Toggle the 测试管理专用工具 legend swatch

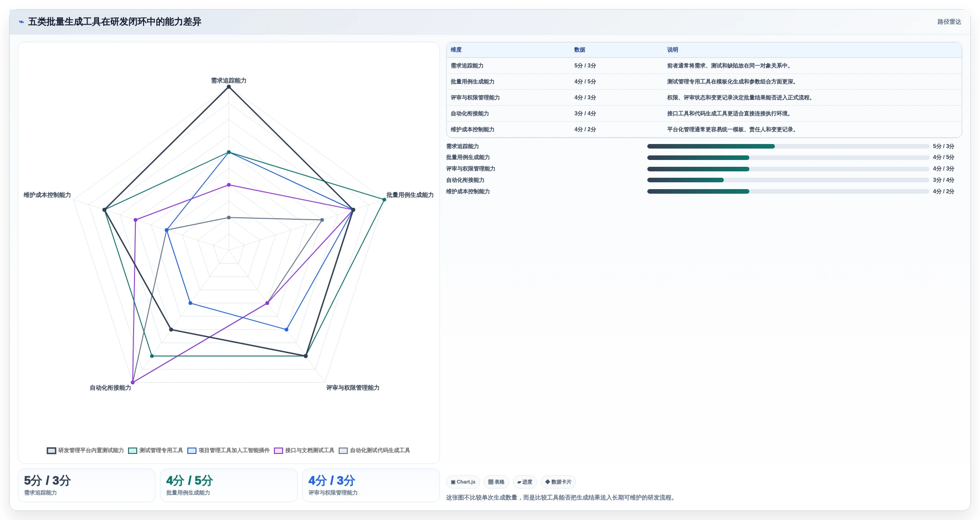click(x=133, y=451)
